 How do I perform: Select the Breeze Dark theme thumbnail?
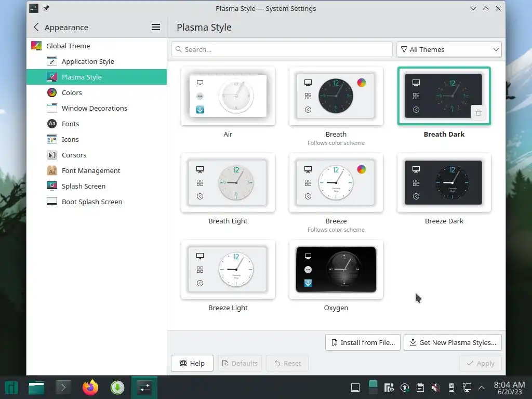[444, 183]
